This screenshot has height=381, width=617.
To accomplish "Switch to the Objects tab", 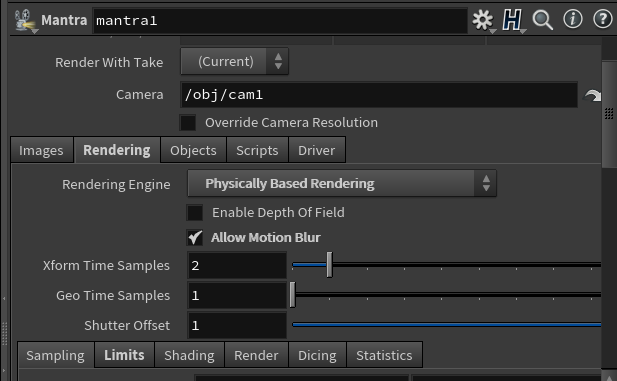I will pos(193,150).
